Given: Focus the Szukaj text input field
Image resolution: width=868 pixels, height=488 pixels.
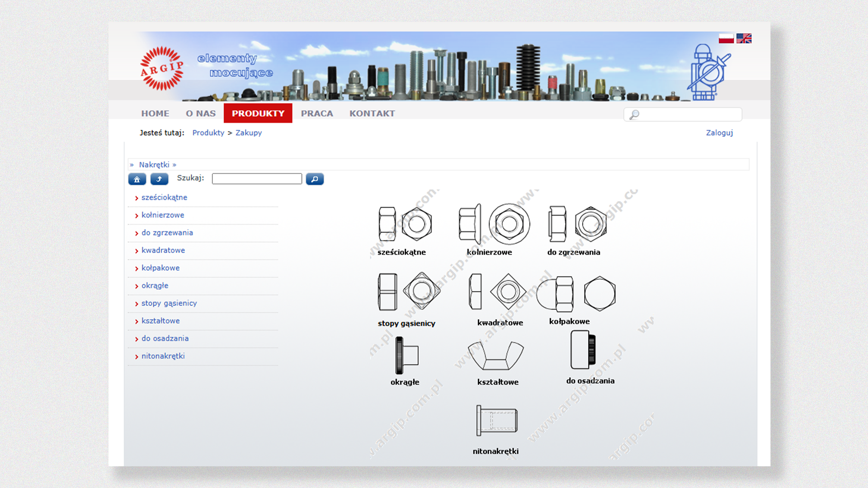Looking at the screenshot, I should pyautogui.click(x=257, y=179).
